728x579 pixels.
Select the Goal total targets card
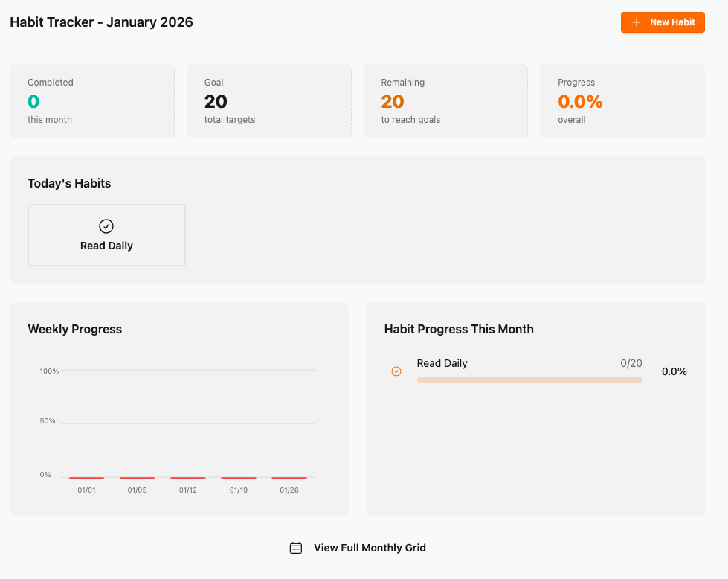[x=268, y=100]
